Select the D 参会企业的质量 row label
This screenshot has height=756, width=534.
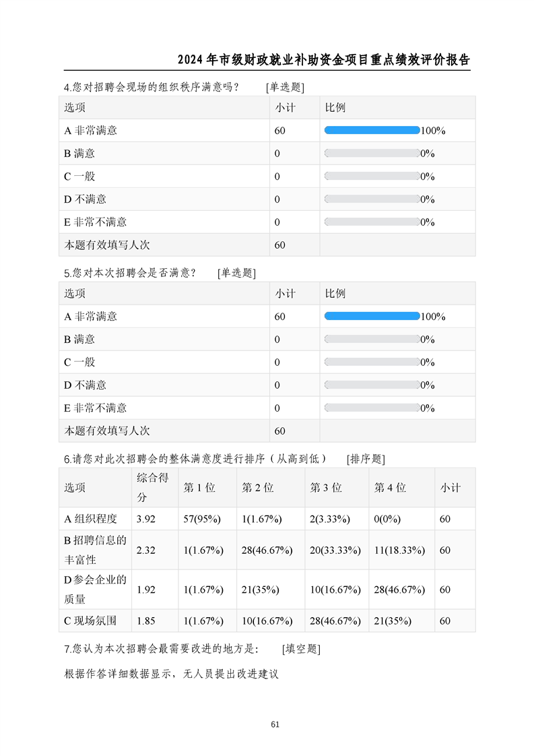click(x=95, y=589)
